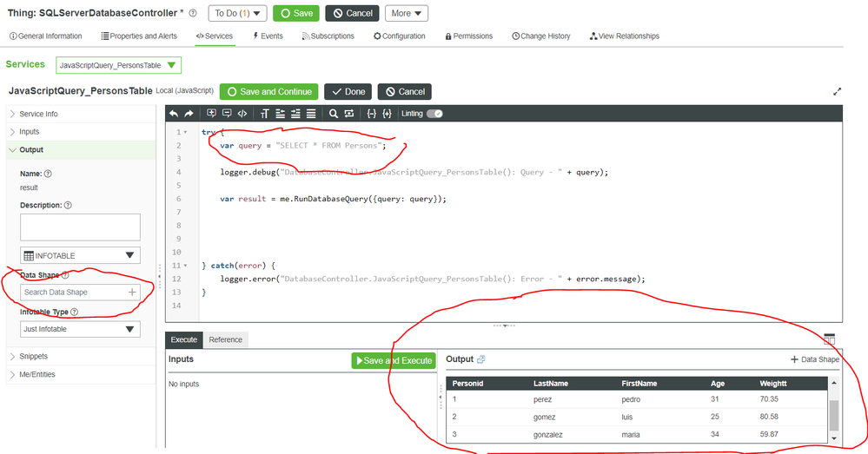The width and height of the screenshot is (868, 454).
Task: Click the output table scrollbar down arrow
Action: point(833,438)
